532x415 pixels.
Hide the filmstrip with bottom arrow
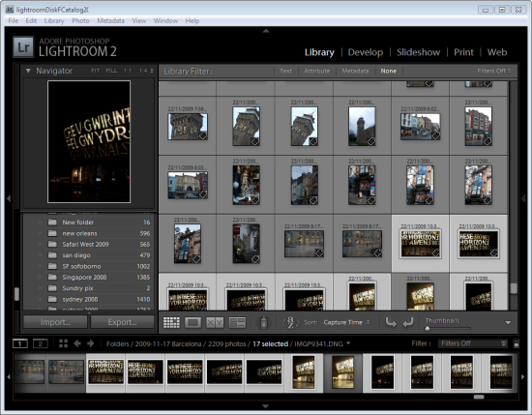click(x=266, y=406)
